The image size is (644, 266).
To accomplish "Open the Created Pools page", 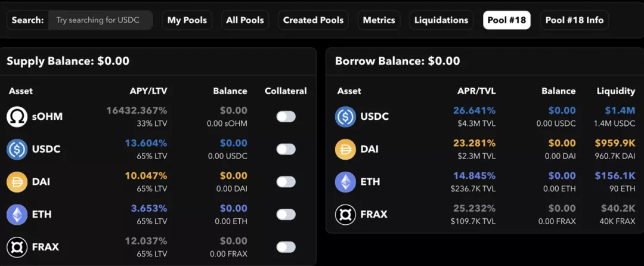I will (314, 20).
